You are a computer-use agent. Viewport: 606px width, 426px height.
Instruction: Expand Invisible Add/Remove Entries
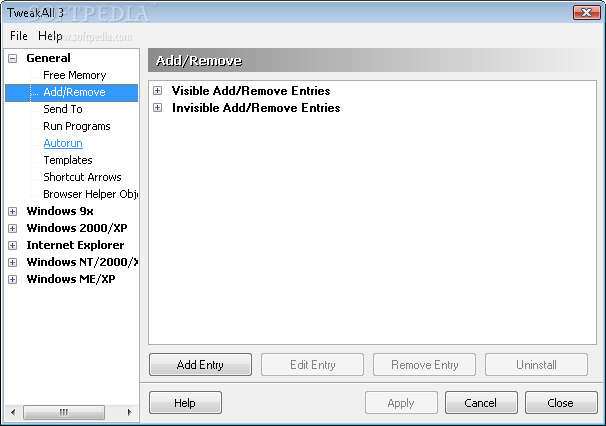tap(157, 107)
